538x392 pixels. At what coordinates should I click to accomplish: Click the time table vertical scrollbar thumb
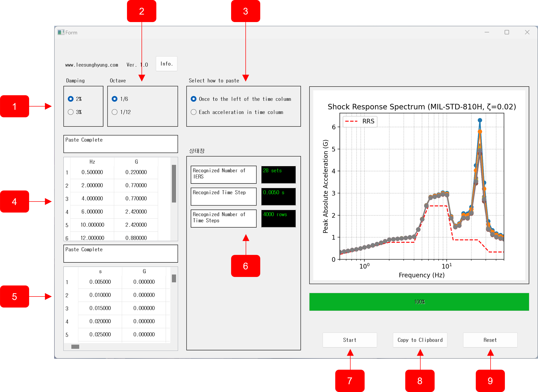tap(174, 278)
